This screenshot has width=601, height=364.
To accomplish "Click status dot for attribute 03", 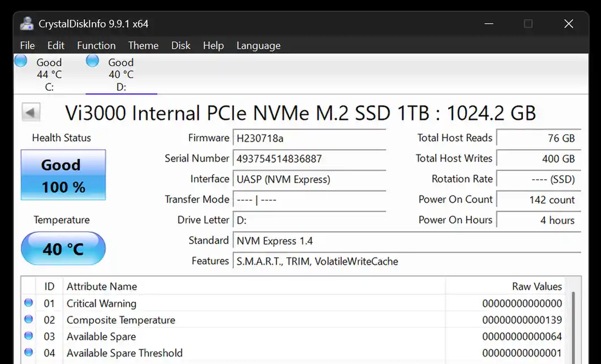I will (x=28, y=336).
